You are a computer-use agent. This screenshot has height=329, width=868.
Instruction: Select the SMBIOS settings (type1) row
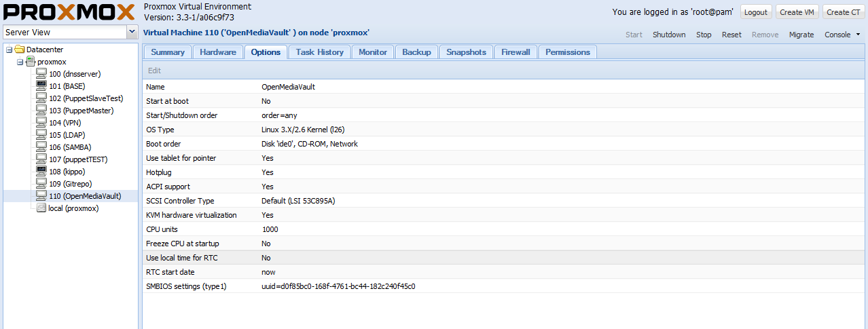(505, 286)
